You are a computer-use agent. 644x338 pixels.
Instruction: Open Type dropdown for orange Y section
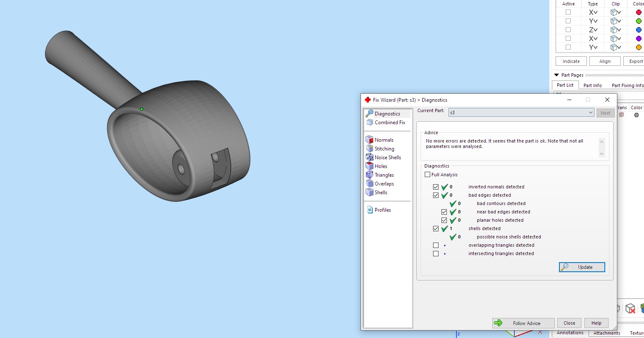[593, 48]
